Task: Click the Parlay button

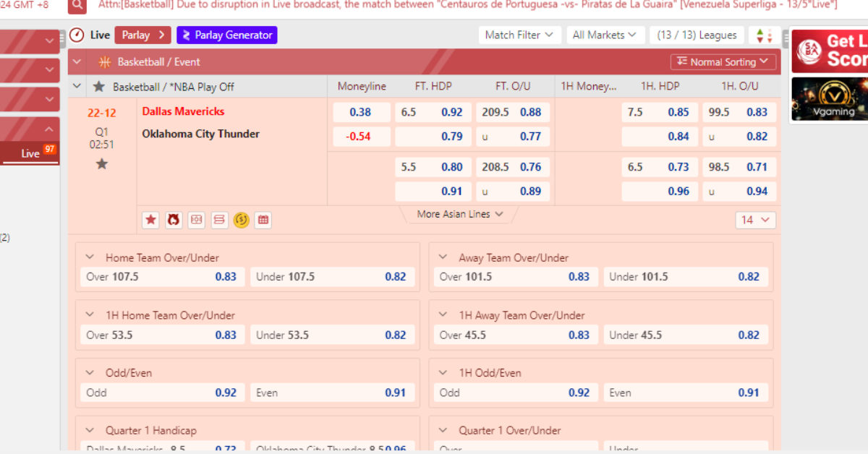Action: [143, 35]
